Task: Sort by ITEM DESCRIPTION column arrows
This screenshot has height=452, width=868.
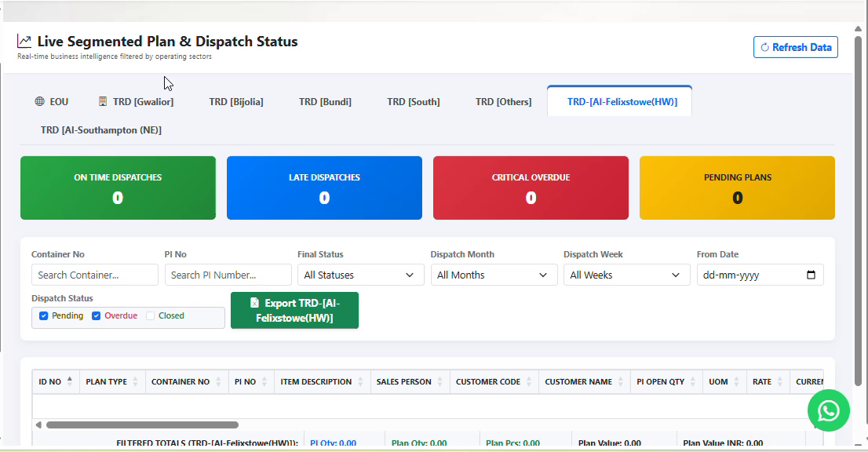Action: pyautogui.click(x=360, y=381)
